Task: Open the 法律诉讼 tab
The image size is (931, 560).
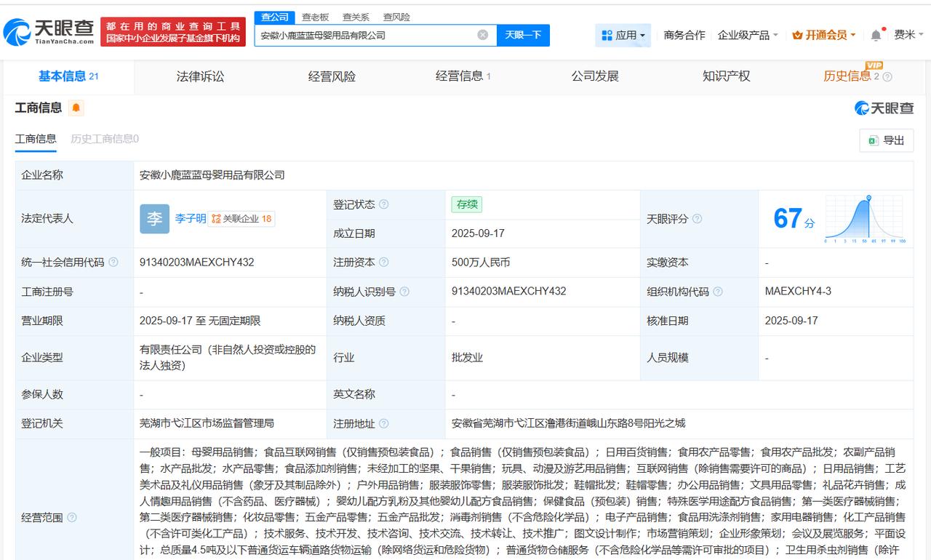Action: (200, 76)
